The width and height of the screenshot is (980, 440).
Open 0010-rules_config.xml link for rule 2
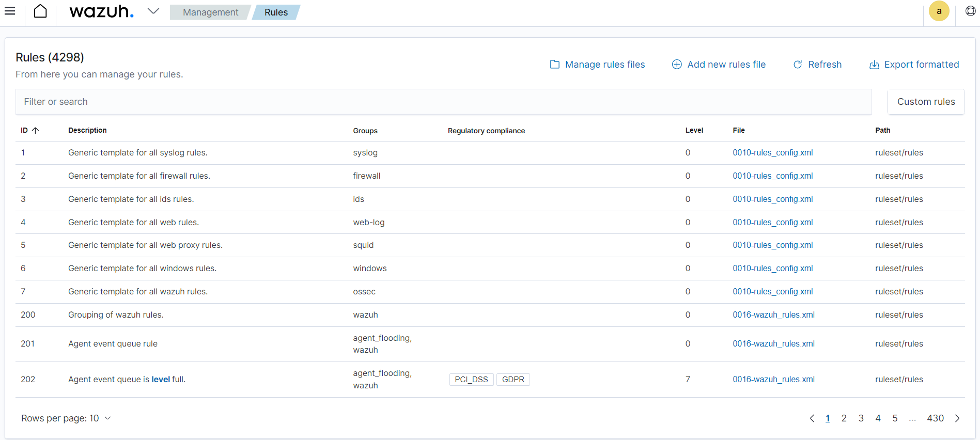pos(772,176)
